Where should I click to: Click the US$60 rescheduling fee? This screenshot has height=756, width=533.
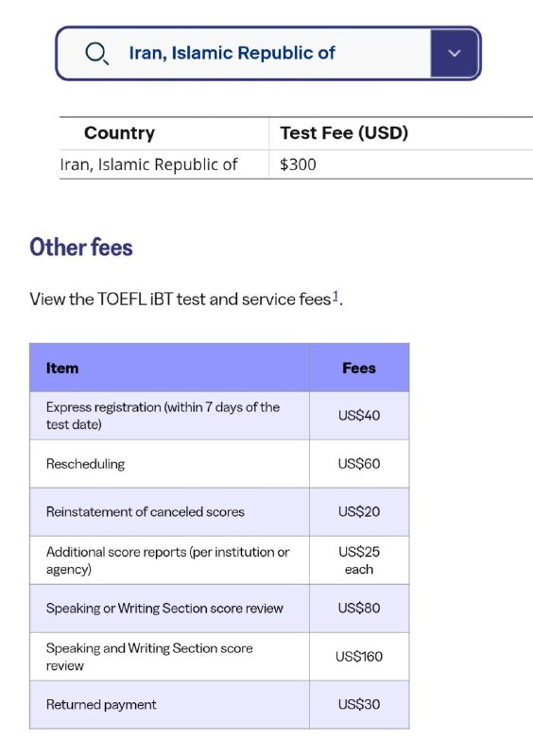click(359, 464)
